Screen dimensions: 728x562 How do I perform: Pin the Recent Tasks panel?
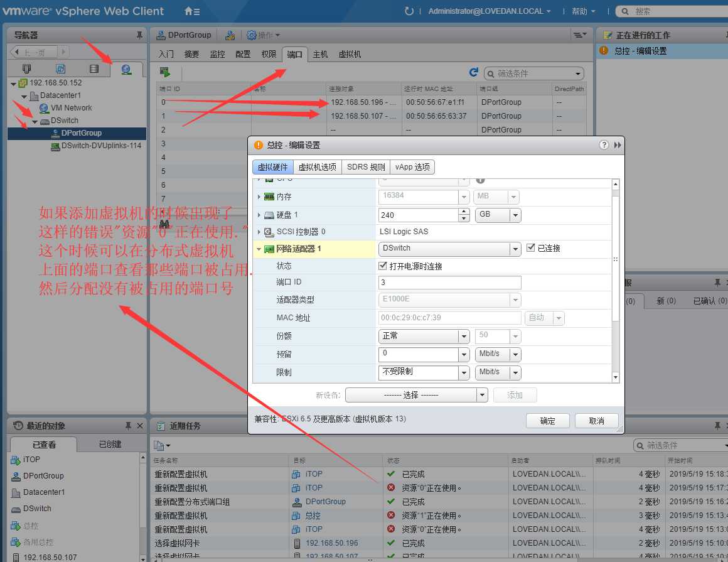point(717,426)
